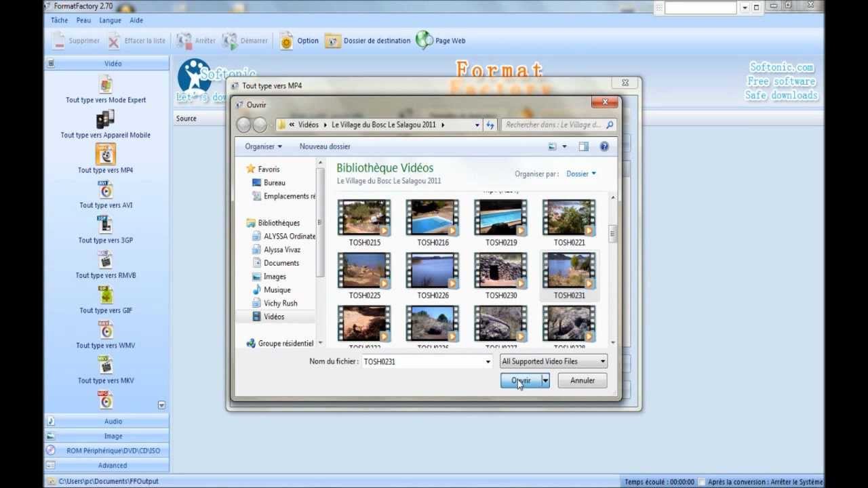Open the Page Web globe icon
Viewport: 868px width, 488px height.
(x=425, y=40)
